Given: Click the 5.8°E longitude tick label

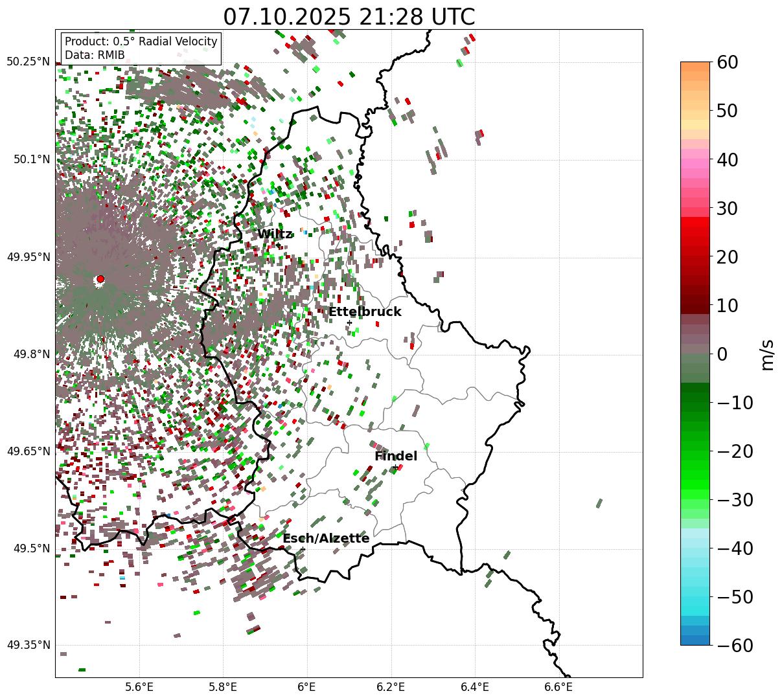Looking at the screenshot, I should 224,687.
